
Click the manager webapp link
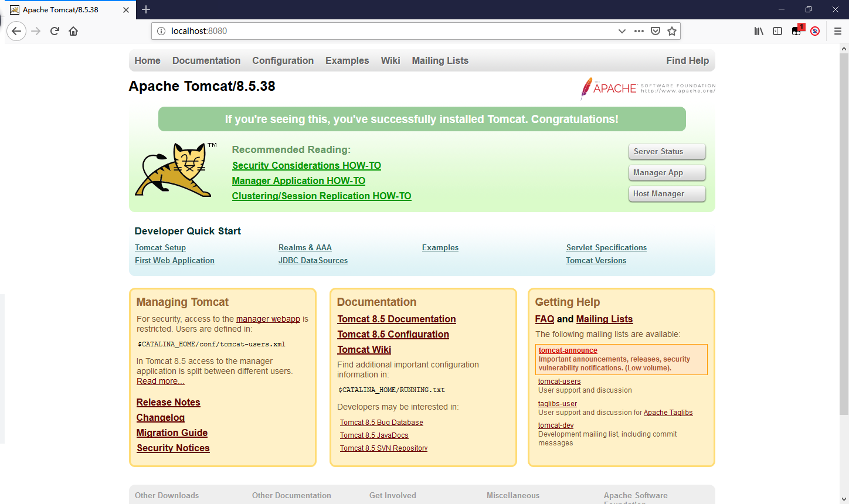tap(268, 319)
